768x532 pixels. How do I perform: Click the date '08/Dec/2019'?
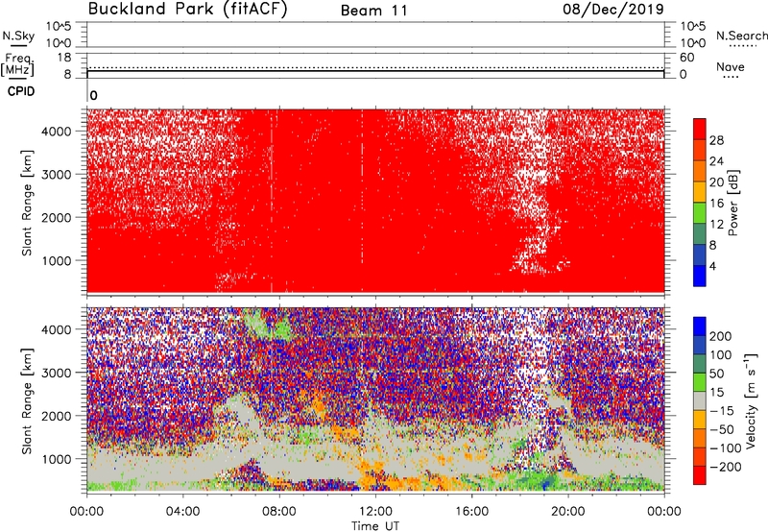(613, 10)
